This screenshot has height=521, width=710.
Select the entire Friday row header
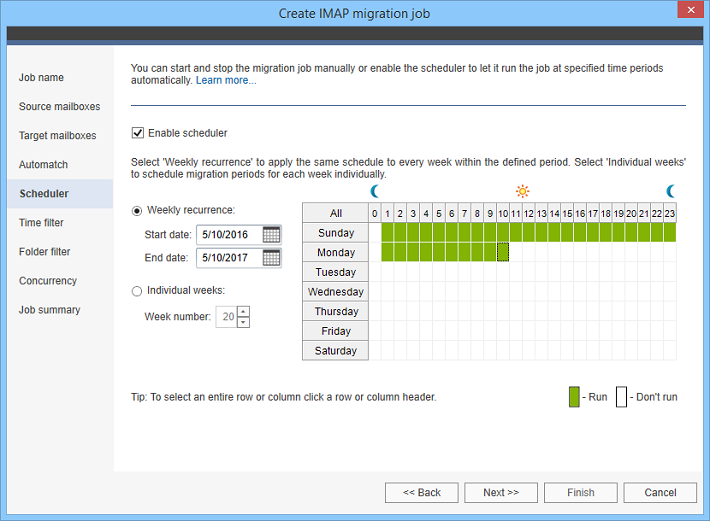pyautogui.click(x=336, y=331)
